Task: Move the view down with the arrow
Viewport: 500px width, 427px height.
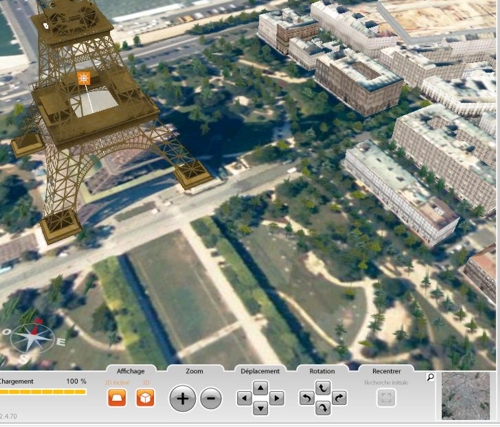Action: pyautogui.click(x=260, y=408)
